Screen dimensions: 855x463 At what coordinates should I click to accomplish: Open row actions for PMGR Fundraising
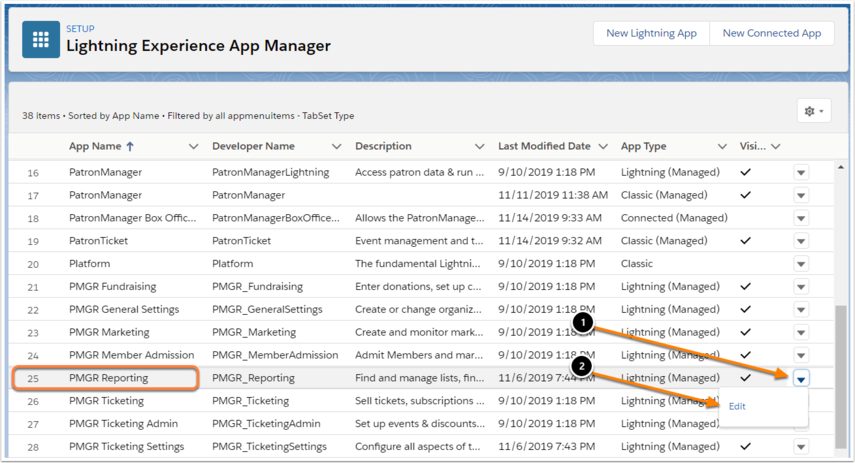(800, 287)
